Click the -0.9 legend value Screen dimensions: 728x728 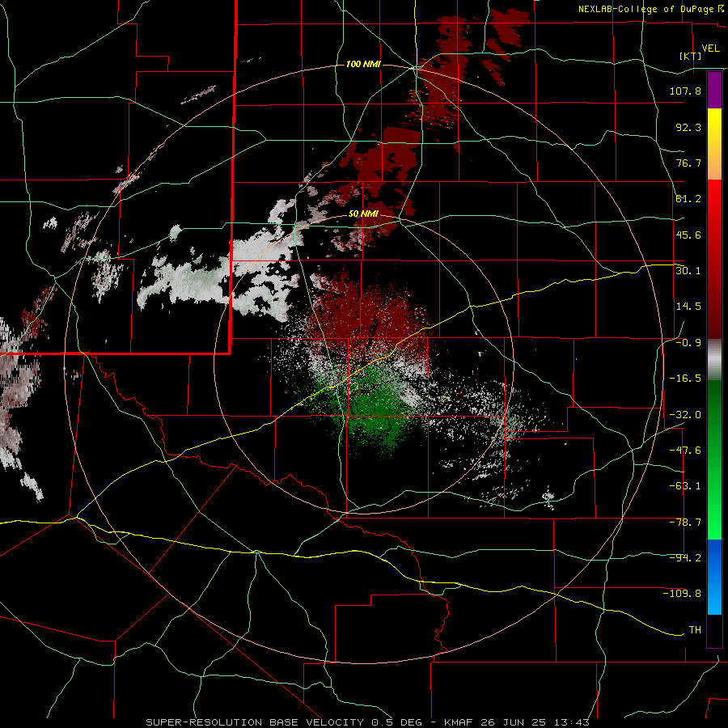688,343
